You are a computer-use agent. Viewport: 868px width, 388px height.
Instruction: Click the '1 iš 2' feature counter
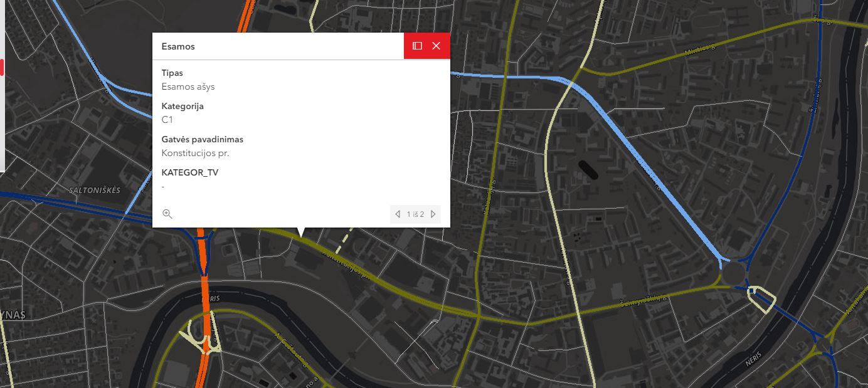coord(415,214)
